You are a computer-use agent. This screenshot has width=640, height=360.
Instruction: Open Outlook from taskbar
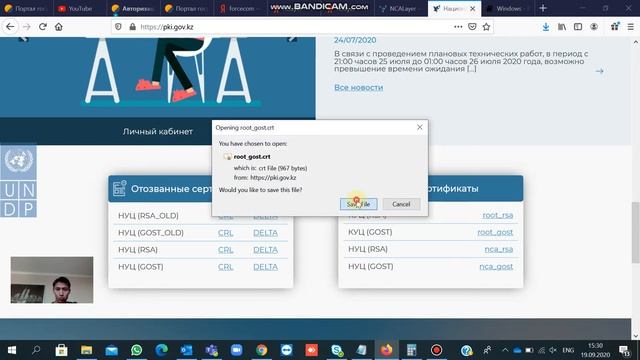187,350
